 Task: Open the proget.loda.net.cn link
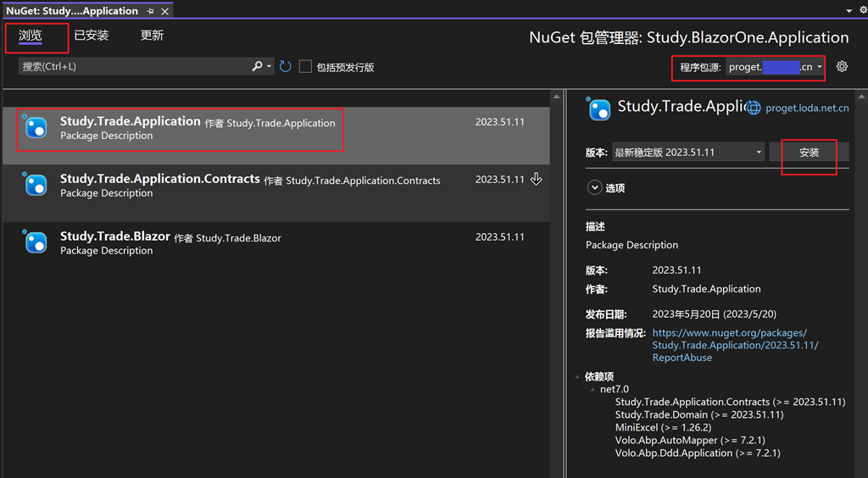point(807,108)
